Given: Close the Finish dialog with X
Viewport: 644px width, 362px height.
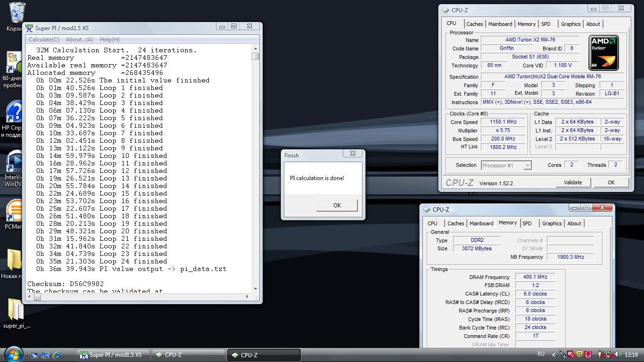Looking at the screenshot, I should [x=353, y=153].
